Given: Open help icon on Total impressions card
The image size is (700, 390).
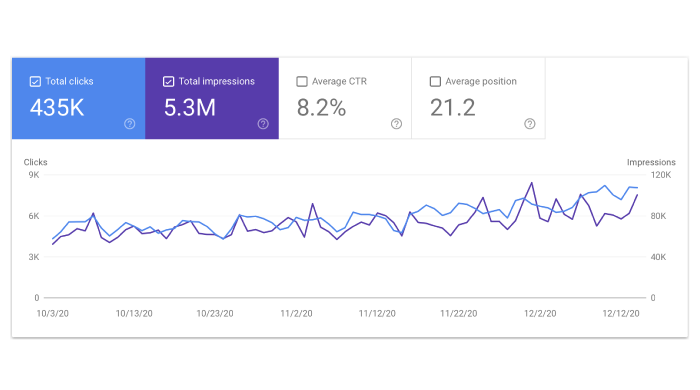Looking at the screenshot, I should point(263,124).
